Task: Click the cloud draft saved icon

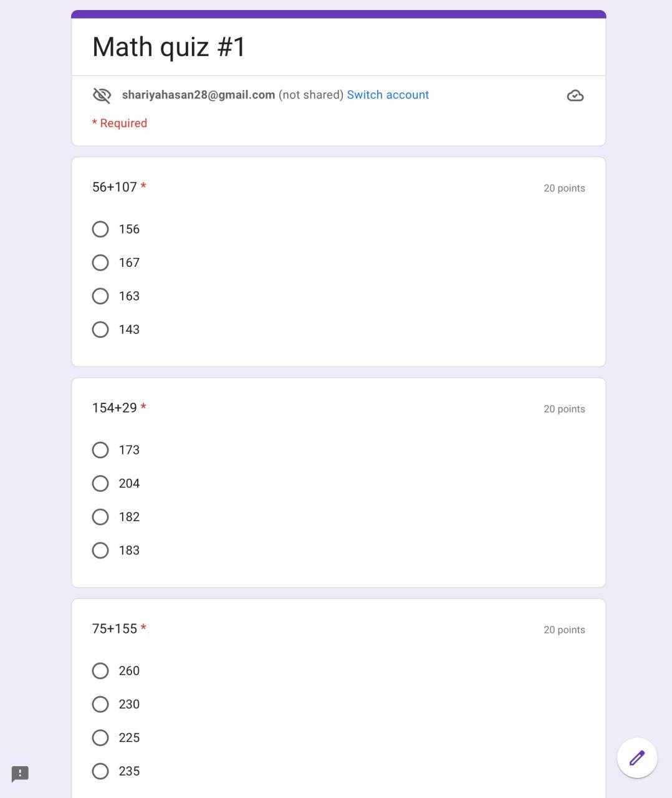Action: (575, 95)
